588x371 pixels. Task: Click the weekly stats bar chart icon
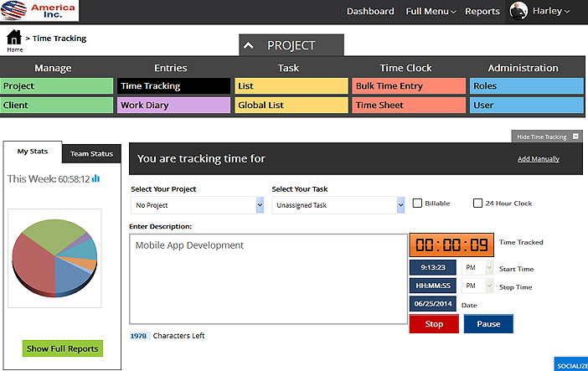coord(95,178)
